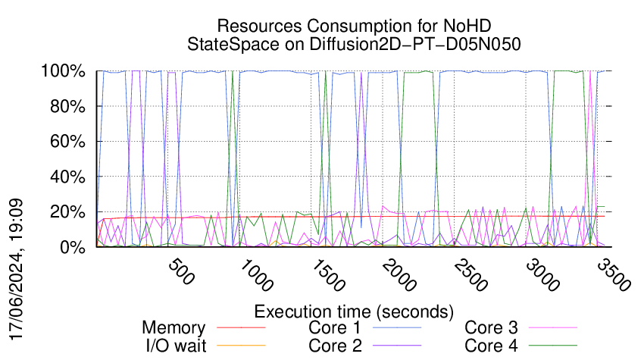
Task: Click the blue Core 1 legend line sample
Action: coord(397,327)
